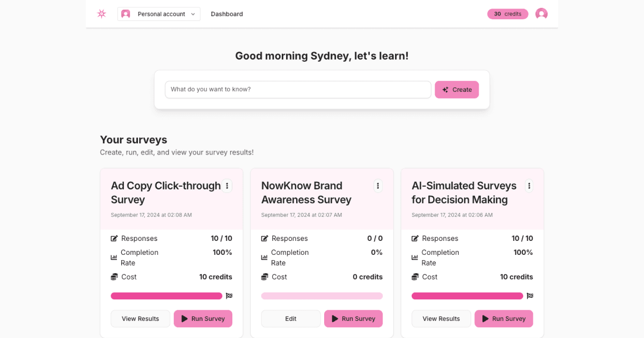This screenshot has height=338, width=644.
Task: Select 'AI-Simulated Surveys for Decision Making' title
Action: [464, 193]
